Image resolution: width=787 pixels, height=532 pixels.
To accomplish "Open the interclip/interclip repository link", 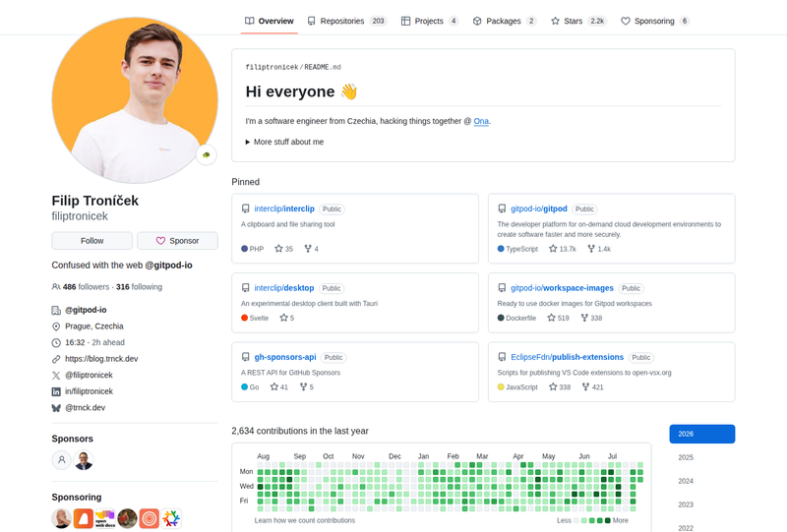I will point(284,208).
